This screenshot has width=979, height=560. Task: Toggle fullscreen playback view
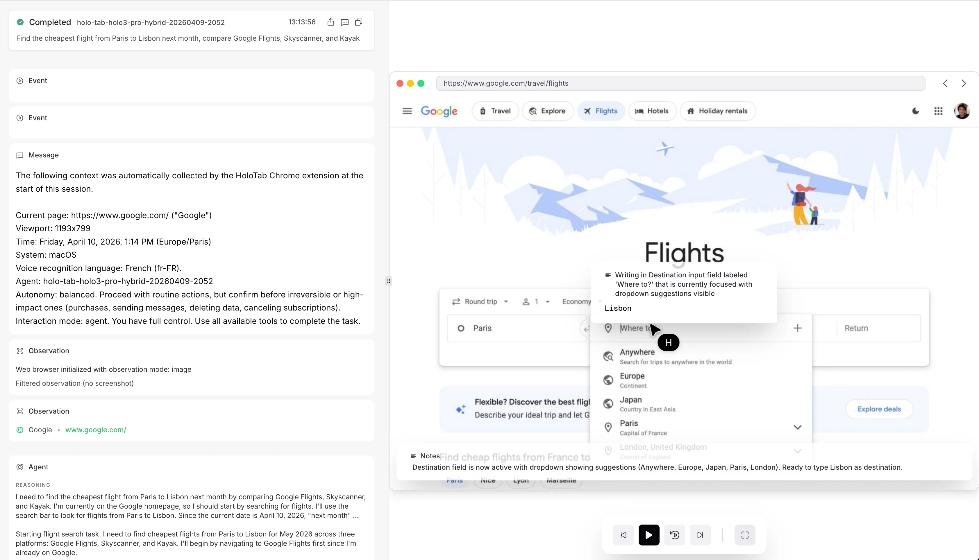tap(745, 535)
